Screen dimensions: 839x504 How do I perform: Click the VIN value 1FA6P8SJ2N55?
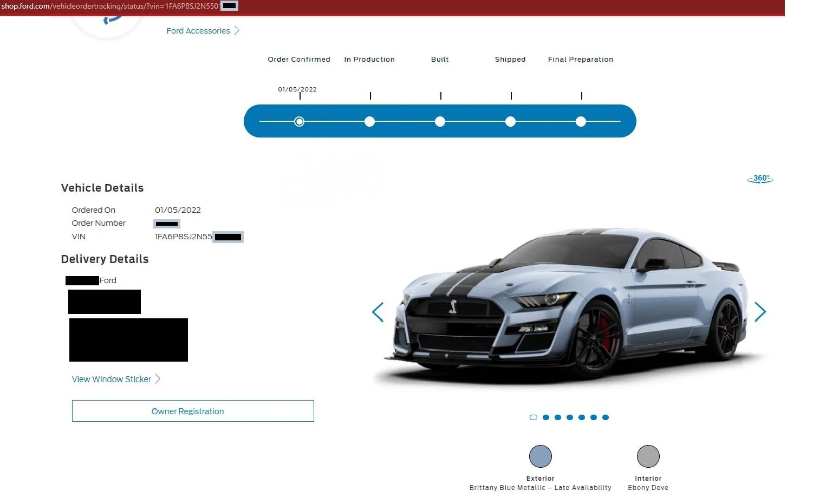click(184, 237)
